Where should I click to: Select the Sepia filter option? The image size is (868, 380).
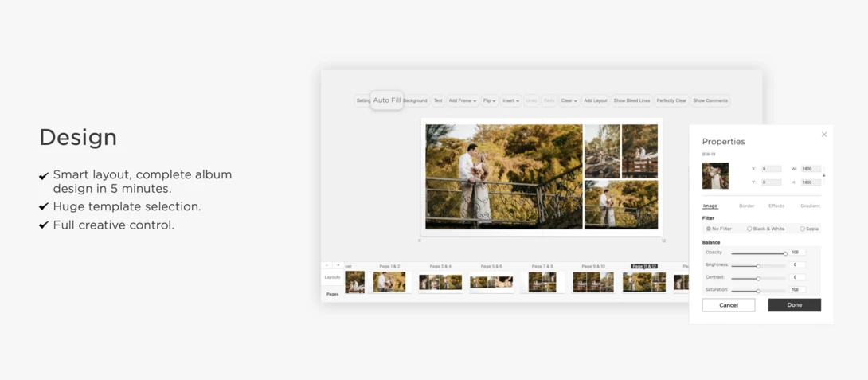(809, 229)
